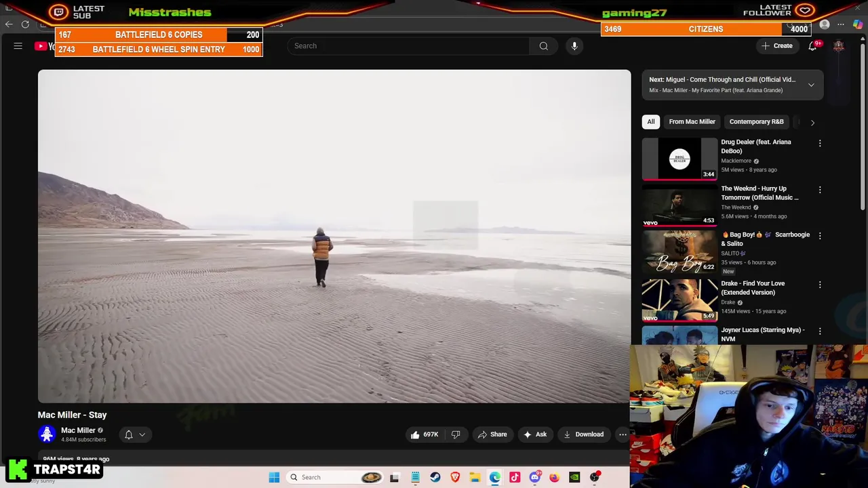Open more actions menu under the video
This screenshot has height=488, width=868.
(x=623, y=434)
